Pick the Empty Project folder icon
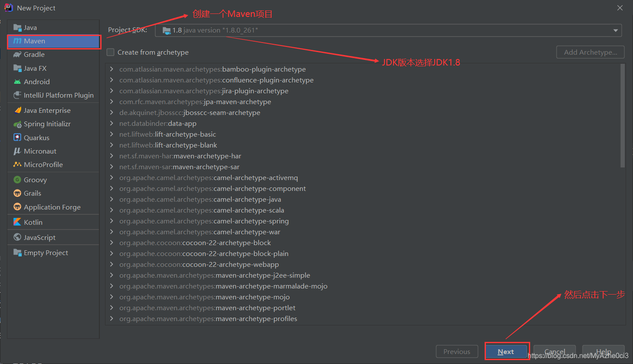Viewport: 633px width, 364px height. point(17,253)
